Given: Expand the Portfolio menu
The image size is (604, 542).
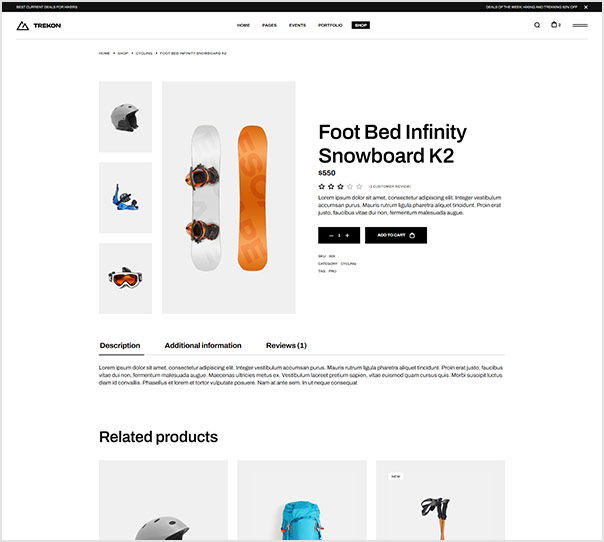Looking at the screenshot, I should pos(330,25).
